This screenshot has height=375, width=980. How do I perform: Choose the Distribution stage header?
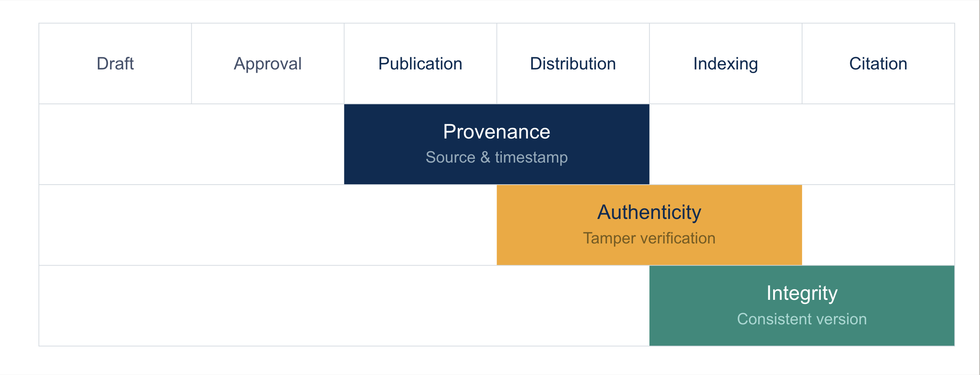573,64
